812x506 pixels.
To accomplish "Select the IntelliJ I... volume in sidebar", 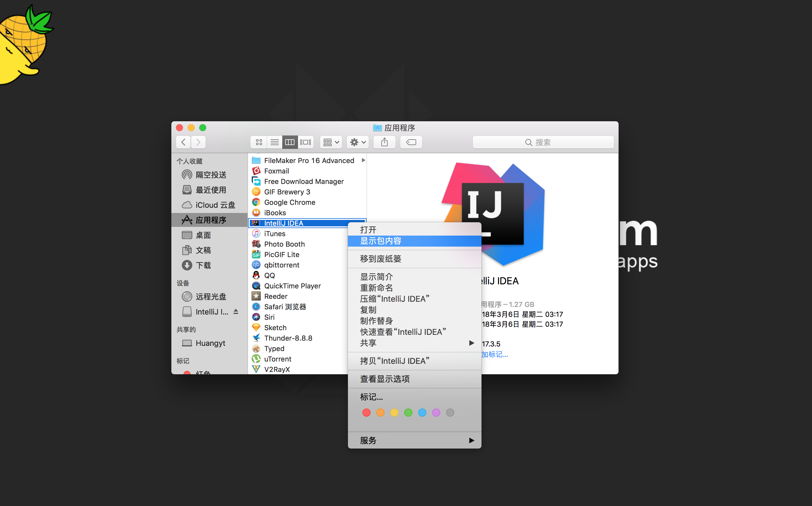I will (205, 312).
